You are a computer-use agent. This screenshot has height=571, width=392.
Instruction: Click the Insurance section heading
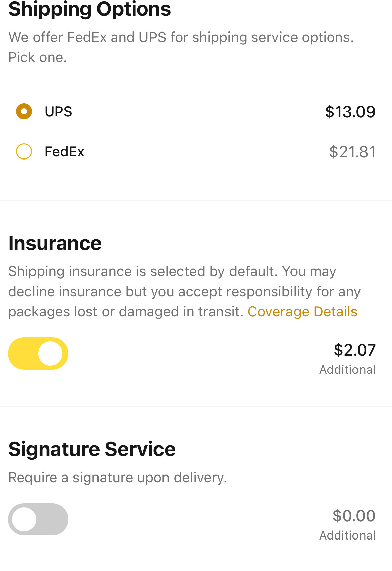(x=55, y=243)
